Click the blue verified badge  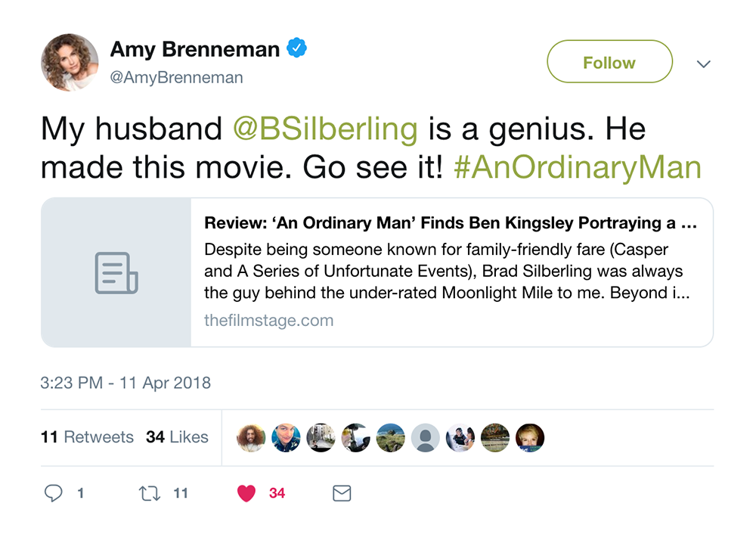click(x=297, y=50)
